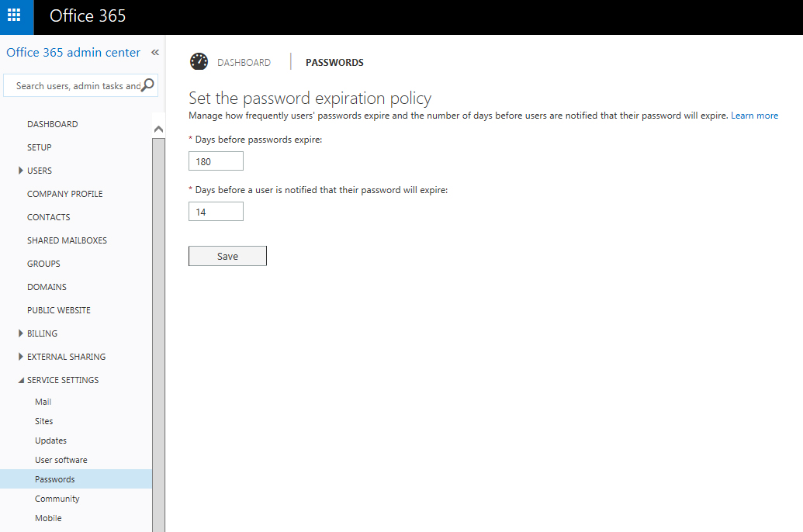Navigate to DOMAINS in the sidebar
The height and width of the screenshot is (532, 803).
click(47, 286)
